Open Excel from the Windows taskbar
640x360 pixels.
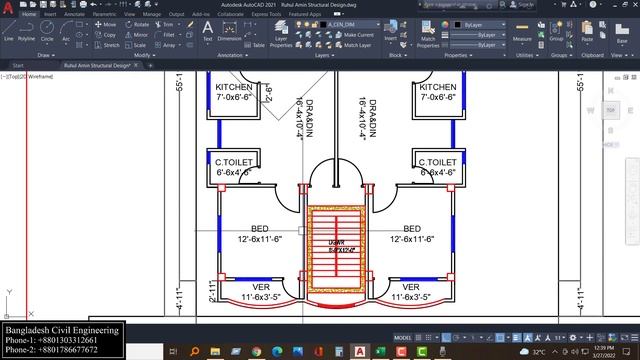[x=380, y=351]
